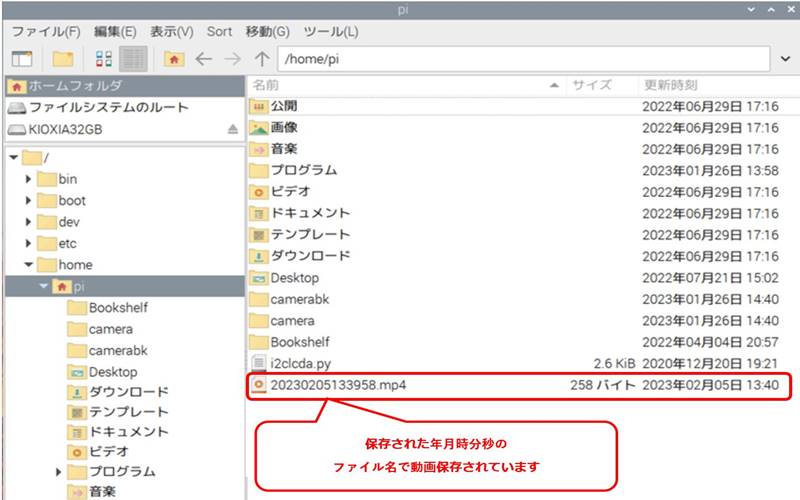
Task: Select 画像 folder icon in file list
Action: 259,128
